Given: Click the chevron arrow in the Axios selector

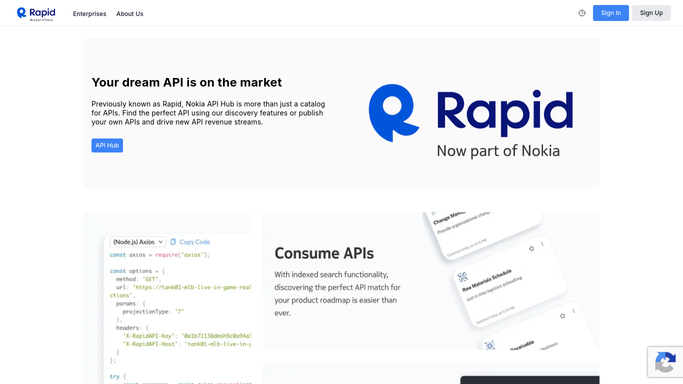Looking at the screenshot, I should [160, 242].
